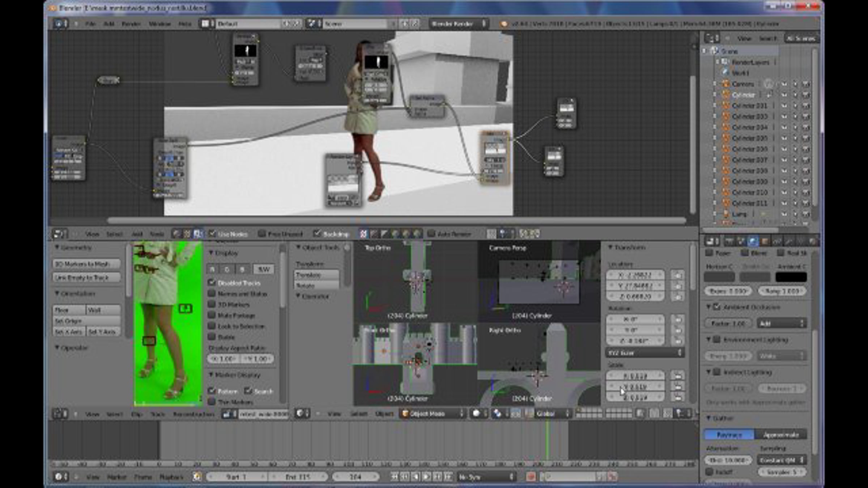Click the black Ambient Color swatch
This screenshot has width=868, height=488.
pos(791,277)
